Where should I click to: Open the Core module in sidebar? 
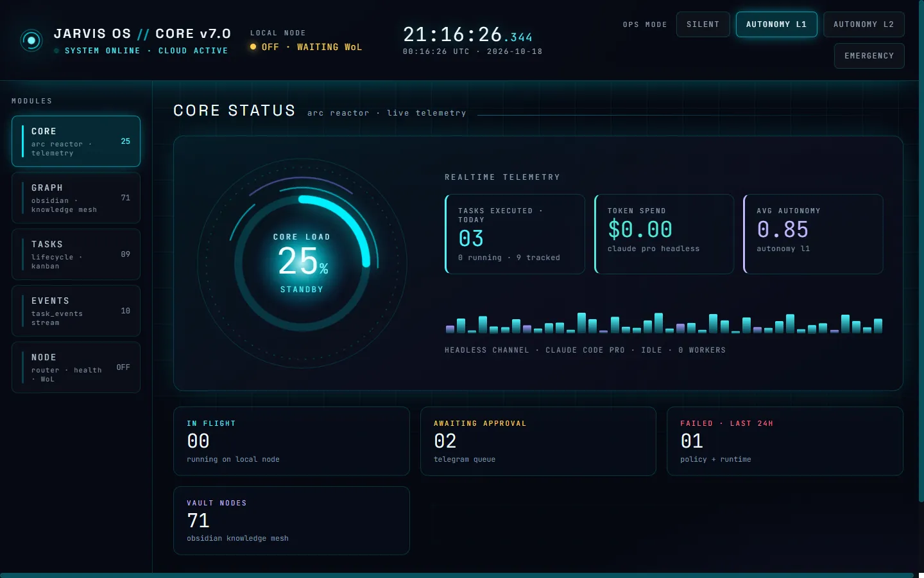76,141
